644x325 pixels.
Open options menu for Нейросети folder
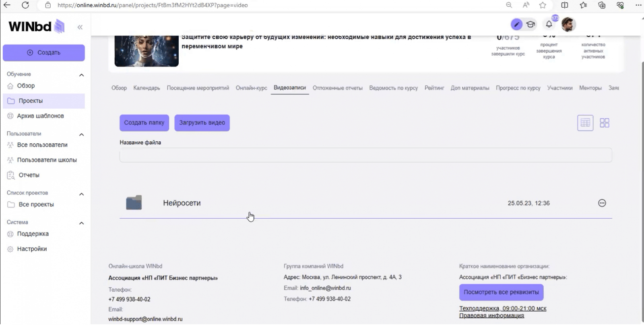(602, 203)
